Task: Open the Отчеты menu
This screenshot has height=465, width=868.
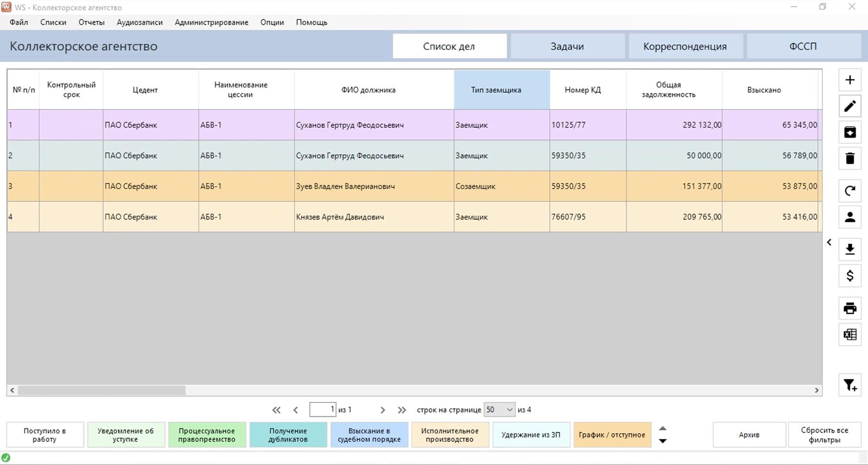Action: point(92,22)
